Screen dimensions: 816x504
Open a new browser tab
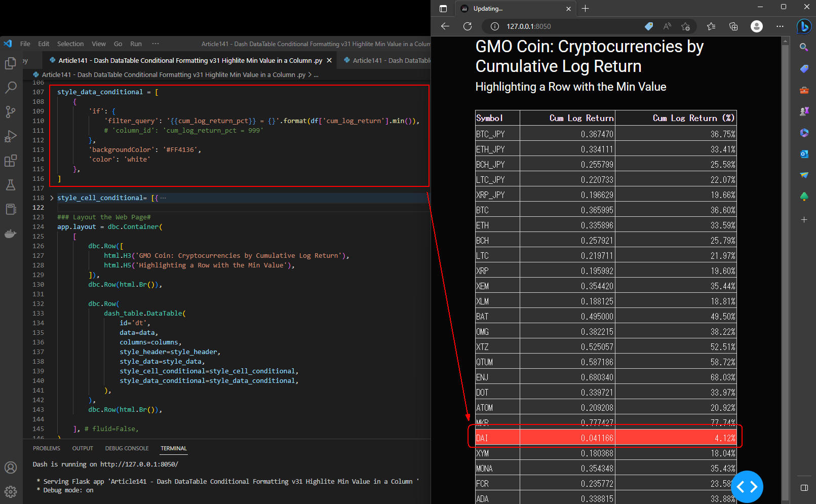point(586,9)
